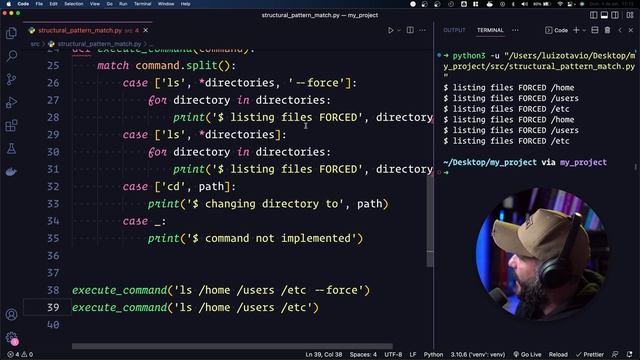Toggle secondary sidebar layout icon
640x360 pixels.
tap(615, 15)
